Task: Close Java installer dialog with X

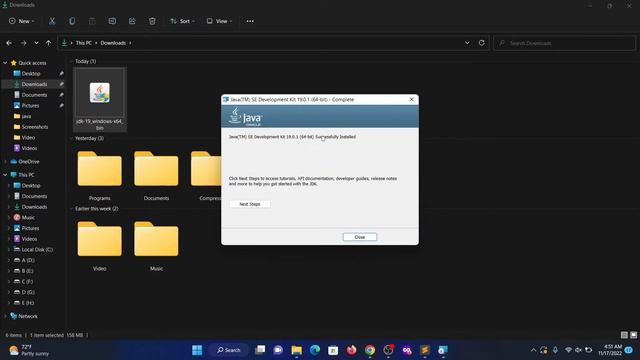Action: click(x=411, y=99)
